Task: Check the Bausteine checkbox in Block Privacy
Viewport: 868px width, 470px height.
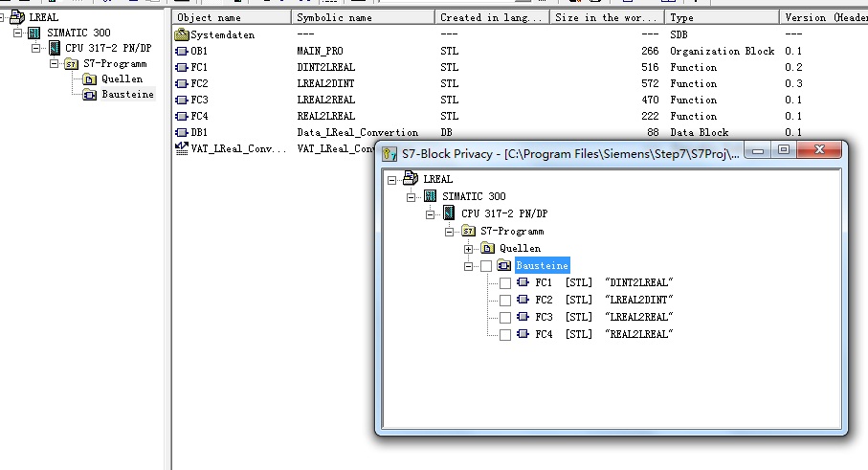Action: point(486,266)
